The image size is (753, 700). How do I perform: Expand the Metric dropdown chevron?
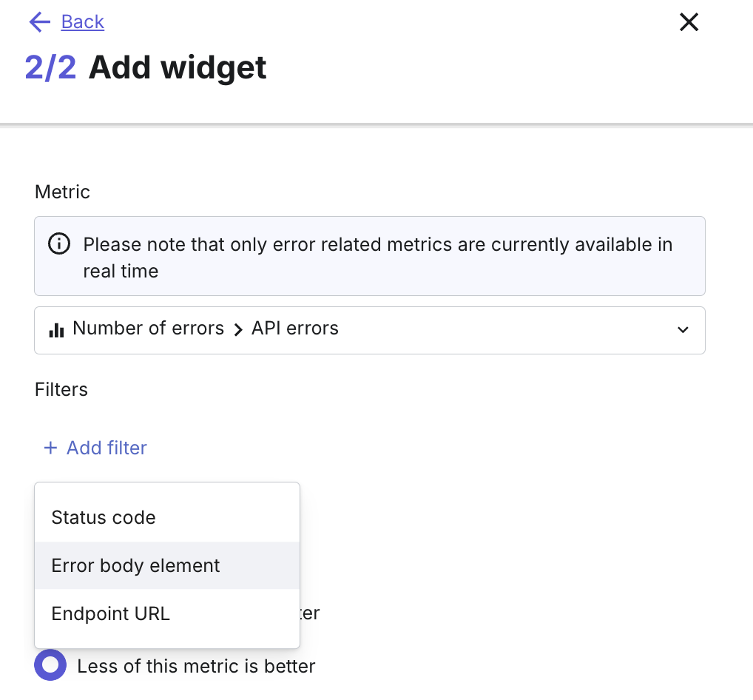coord(683,330)
